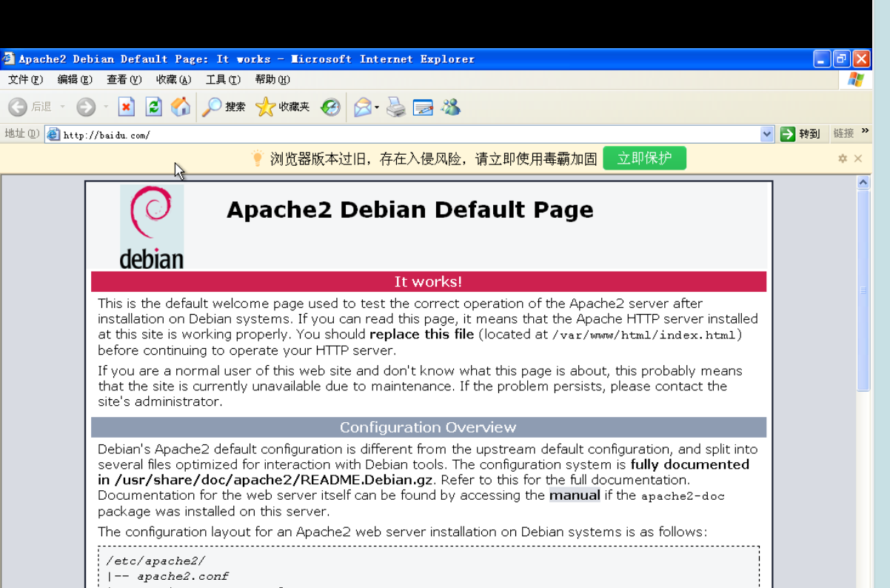Print the page with printer icon

click(x=396, y=107)
